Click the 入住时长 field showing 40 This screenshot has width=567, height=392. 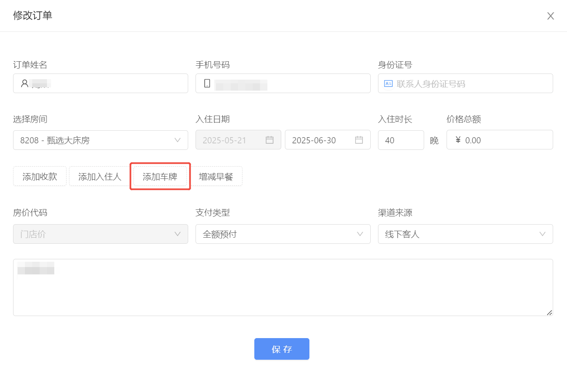click(401, 140)
